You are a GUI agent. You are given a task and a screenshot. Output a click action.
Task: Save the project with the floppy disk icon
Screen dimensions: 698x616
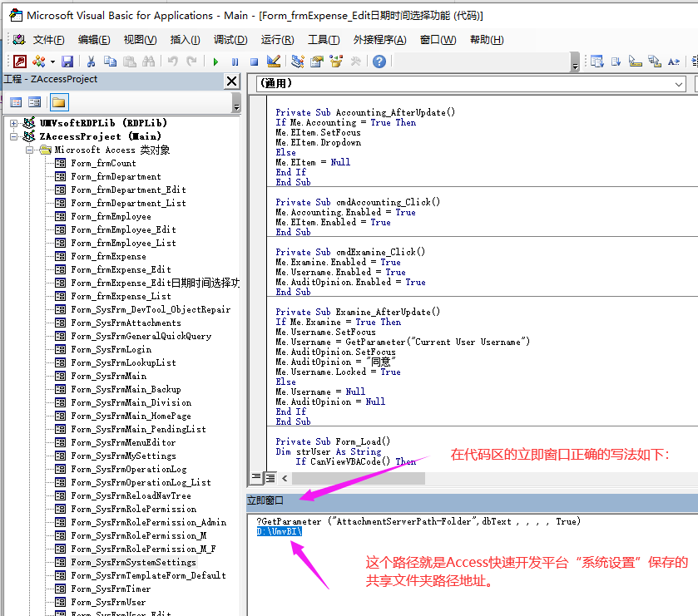pyautogui.click(x=67, y=62)
